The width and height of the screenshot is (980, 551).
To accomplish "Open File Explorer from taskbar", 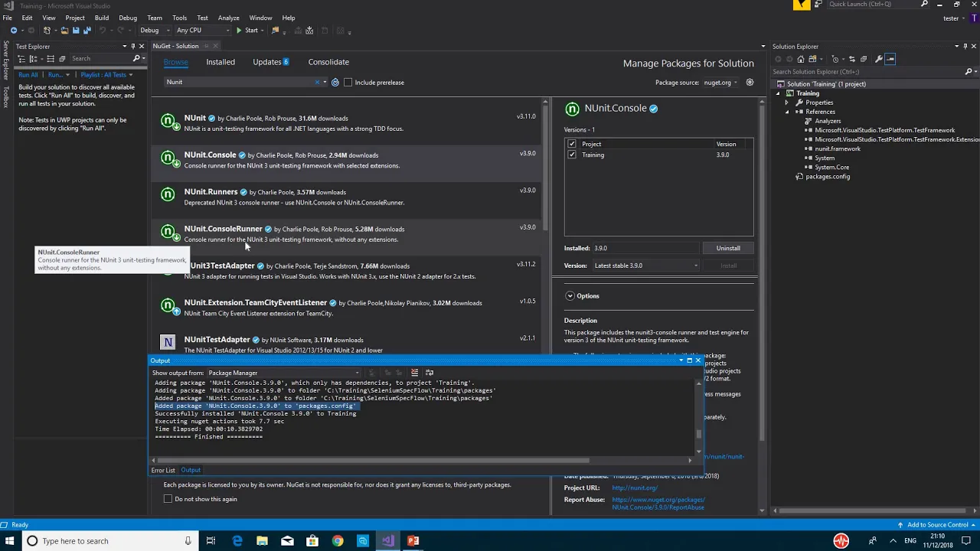I will [262, 541].
